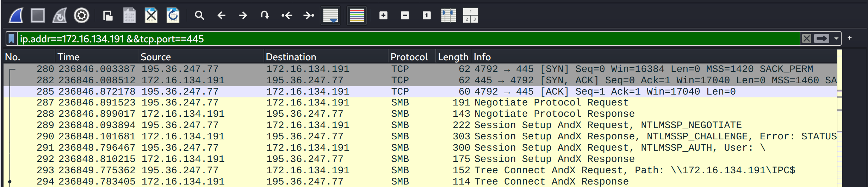This screenshot has height=187, width=868.
Task: Select packet 285 ACK row
Action: coord(420,92)
